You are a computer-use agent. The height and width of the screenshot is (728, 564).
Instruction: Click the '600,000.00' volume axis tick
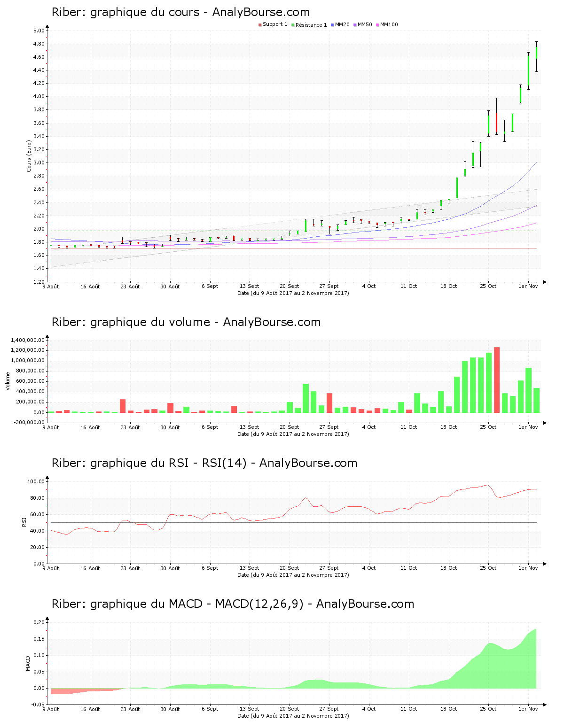click(31, 381)
